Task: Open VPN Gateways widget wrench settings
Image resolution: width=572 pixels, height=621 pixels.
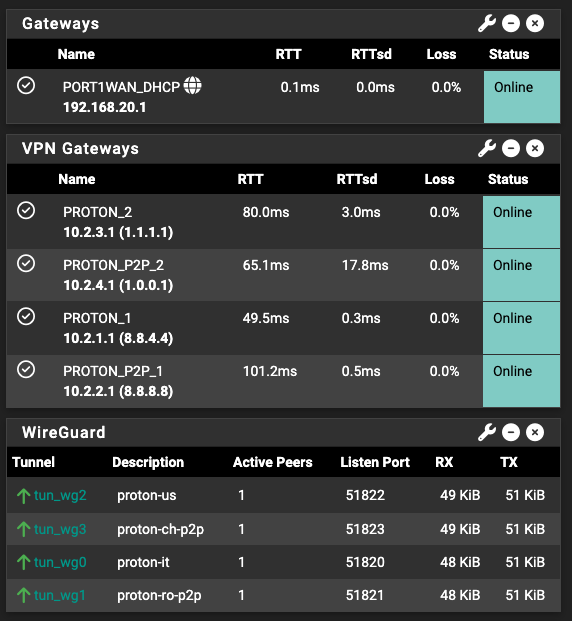Action: click(487, 149)
